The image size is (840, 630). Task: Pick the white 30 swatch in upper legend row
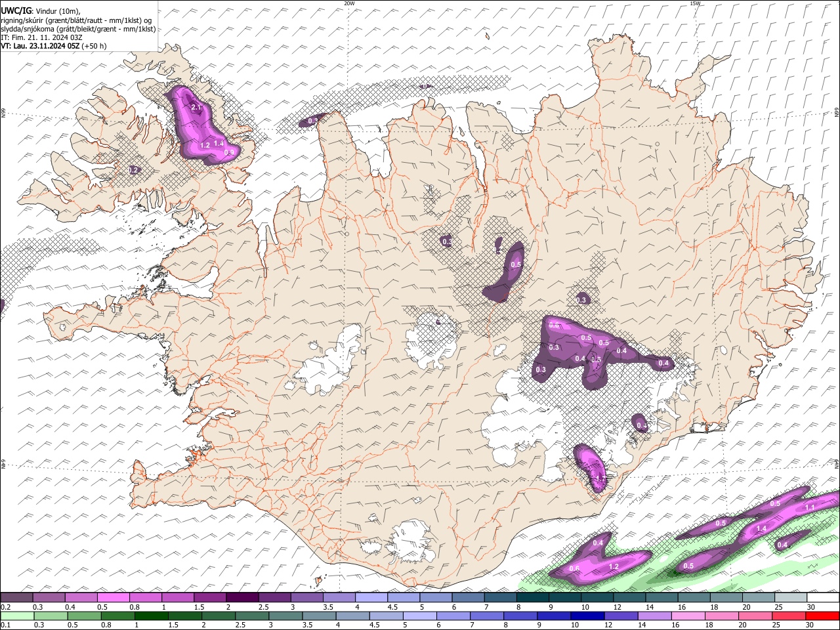(824, 597)
